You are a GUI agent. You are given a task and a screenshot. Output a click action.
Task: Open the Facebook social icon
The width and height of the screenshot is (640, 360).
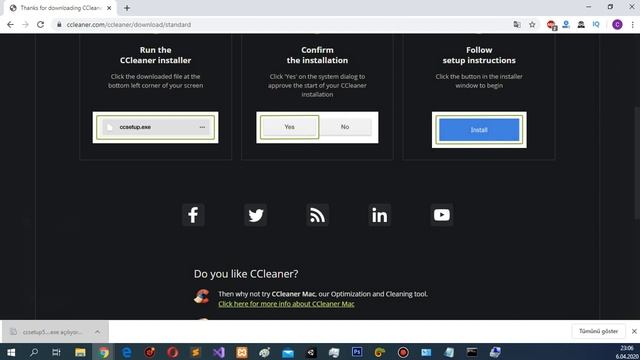click(193, 215)
